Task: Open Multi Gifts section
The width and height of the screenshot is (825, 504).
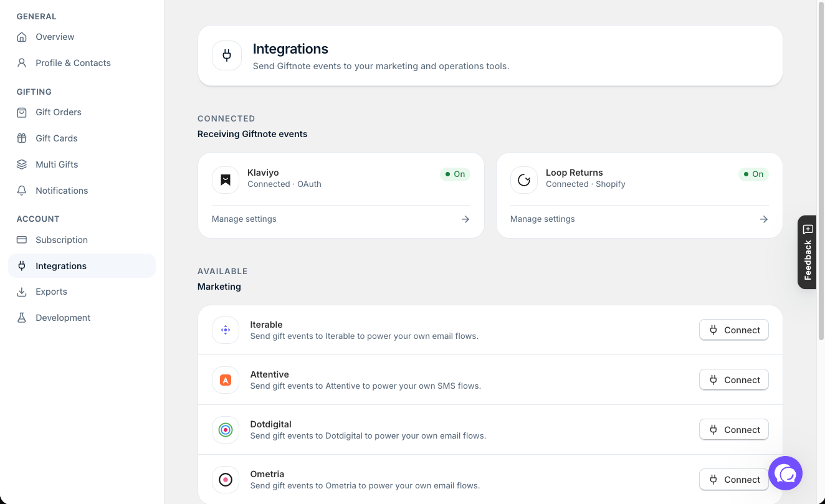Action: (82, 164)
